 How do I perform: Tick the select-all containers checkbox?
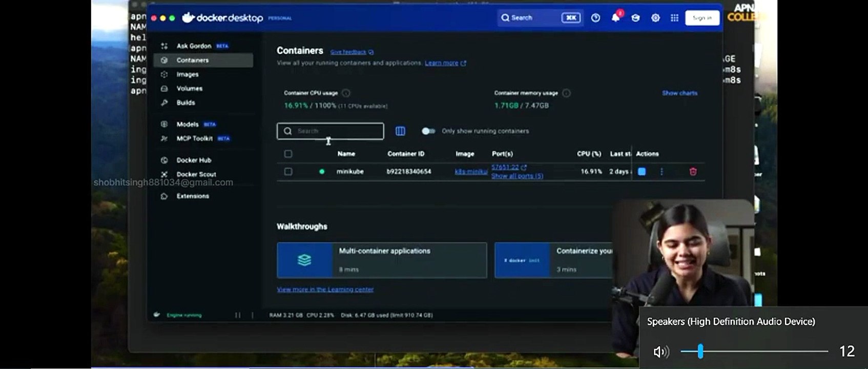click(x=288, y=154)
